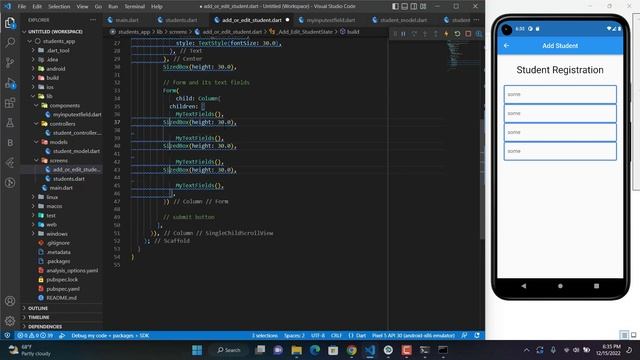Image resolution: width=640 pixels, height=360 pixels.
Task: Select Pixel 5 API 30 emulator device
Action: click(x=413, y=336)
